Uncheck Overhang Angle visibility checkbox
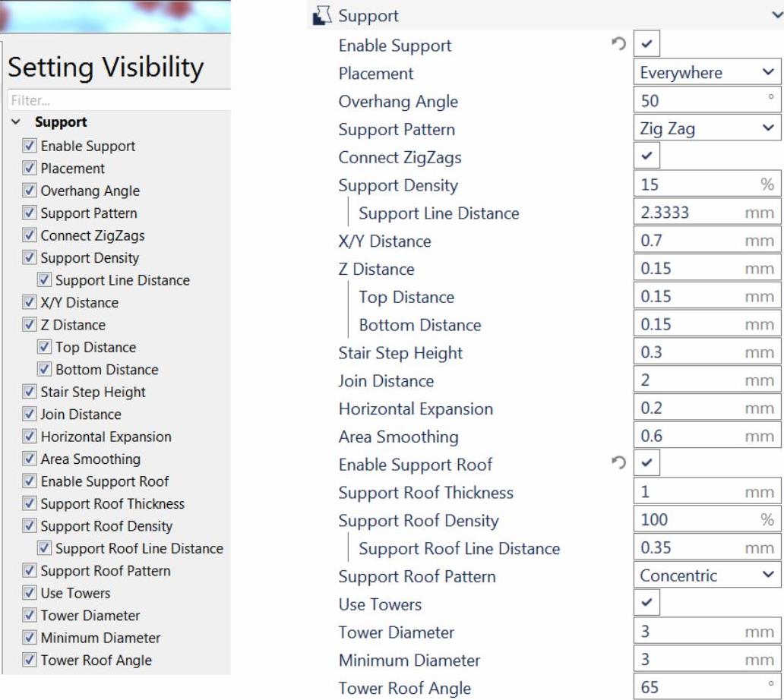Screen dimensions: 784x700 point(30,191)
